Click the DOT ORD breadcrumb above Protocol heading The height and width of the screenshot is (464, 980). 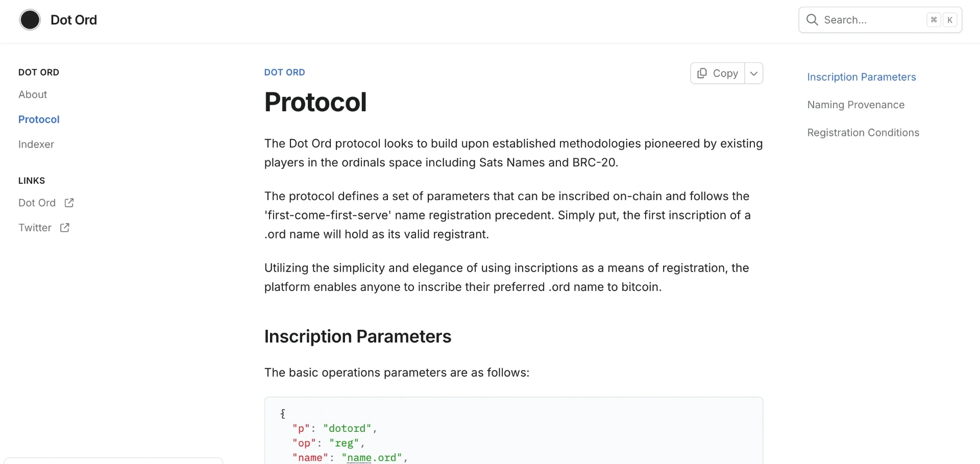tap(285, 72)
